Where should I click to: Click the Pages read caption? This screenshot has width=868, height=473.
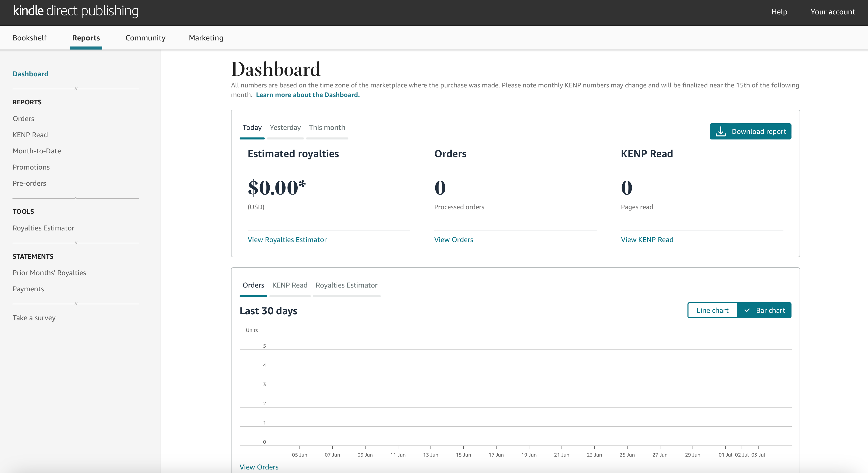[637, 207]
